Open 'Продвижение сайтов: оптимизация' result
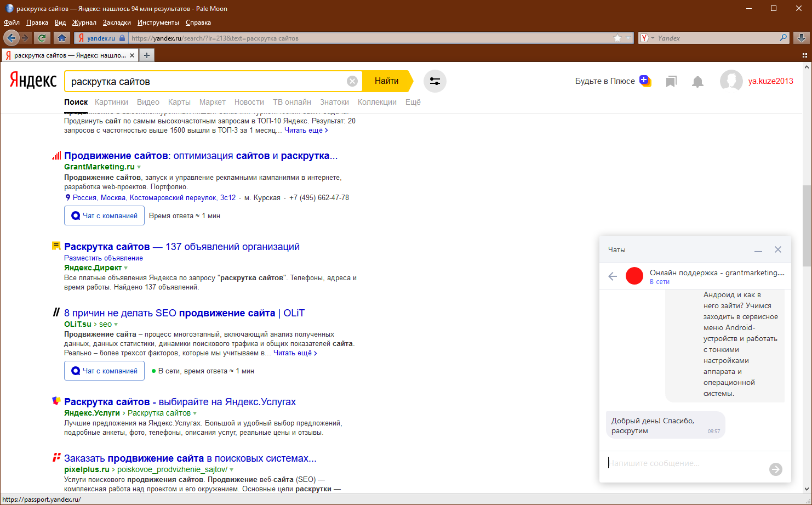 [201, 156]
